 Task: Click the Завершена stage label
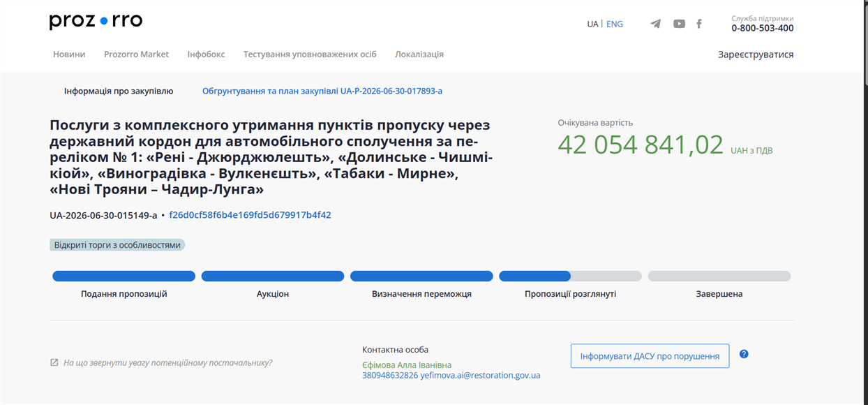pos(719,294)
